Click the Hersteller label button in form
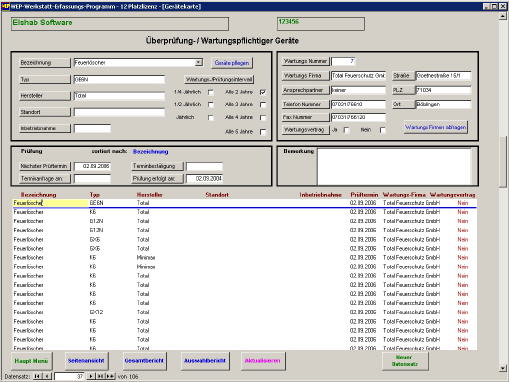 coord(44,96)
